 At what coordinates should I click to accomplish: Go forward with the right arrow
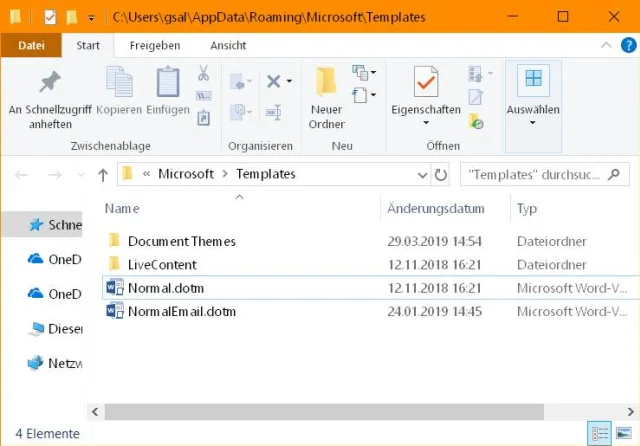55,175
